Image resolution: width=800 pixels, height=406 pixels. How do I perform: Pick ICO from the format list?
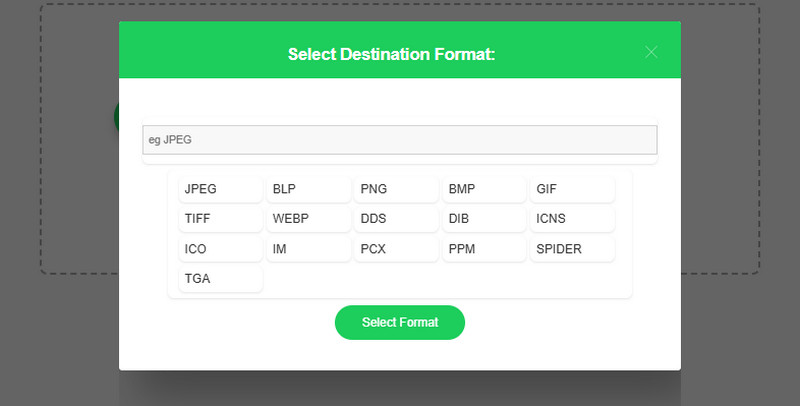pos(220,249)
